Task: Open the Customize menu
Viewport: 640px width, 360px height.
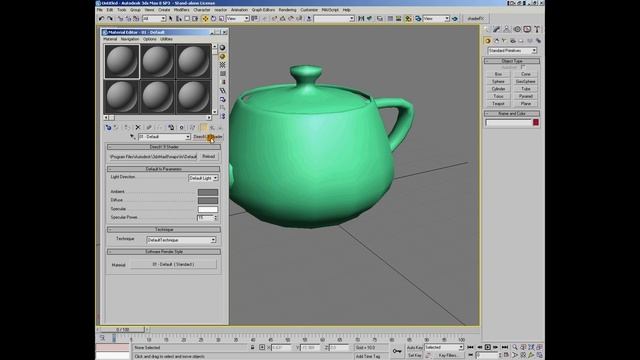Action: 309,10
